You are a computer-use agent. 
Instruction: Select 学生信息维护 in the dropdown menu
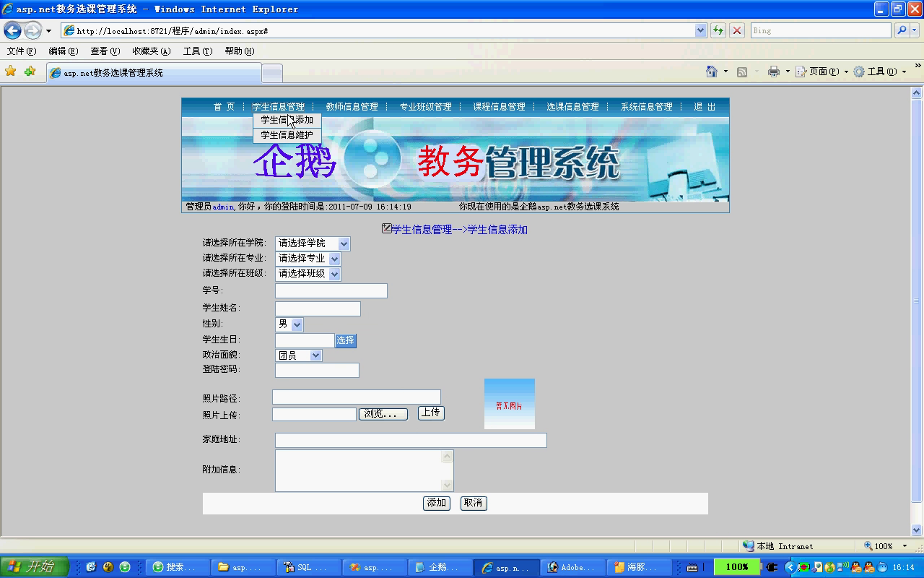287,135
